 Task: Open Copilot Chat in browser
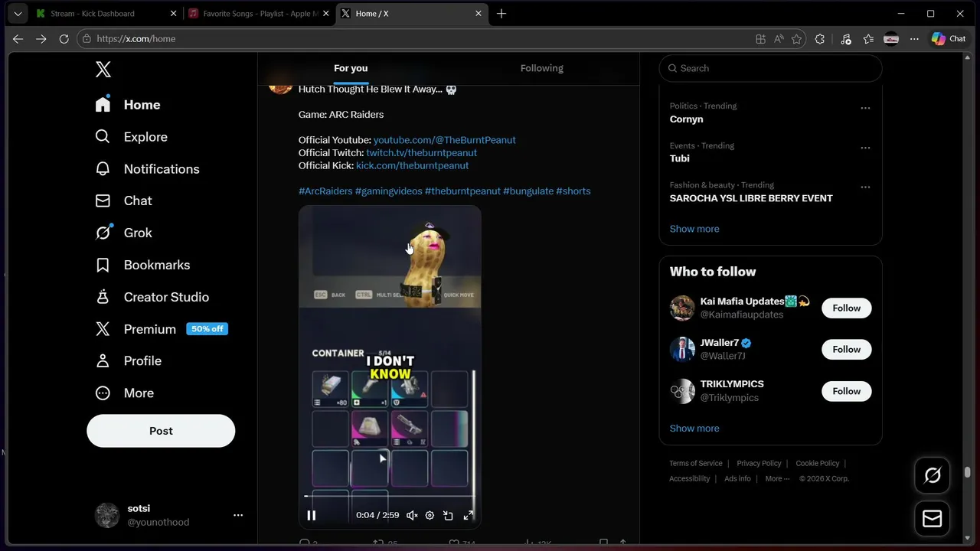949,39
